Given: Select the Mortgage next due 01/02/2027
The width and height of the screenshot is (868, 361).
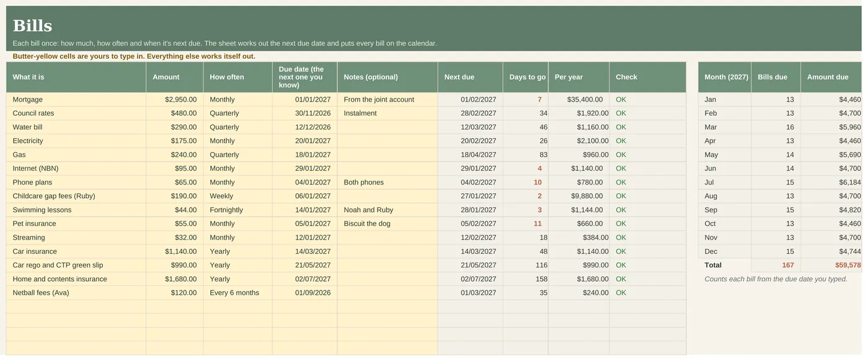Looking at the screenshot, I should click(470, 99).
